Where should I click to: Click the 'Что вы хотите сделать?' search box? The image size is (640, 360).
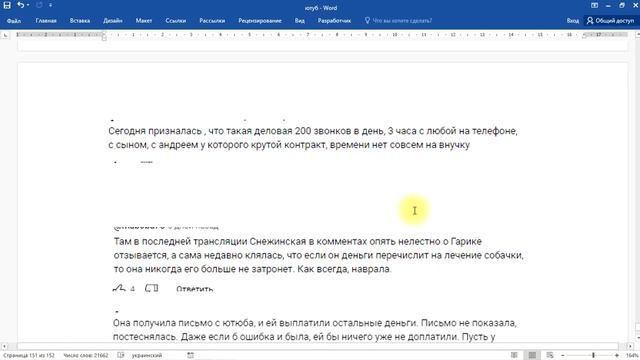point(402,20)
